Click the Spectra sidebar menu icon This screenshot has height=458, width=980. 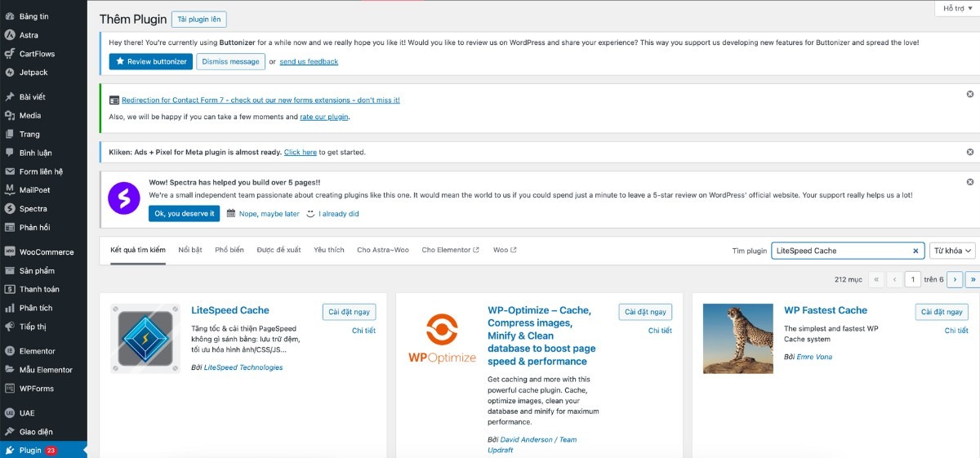click(x=10, y=209)
